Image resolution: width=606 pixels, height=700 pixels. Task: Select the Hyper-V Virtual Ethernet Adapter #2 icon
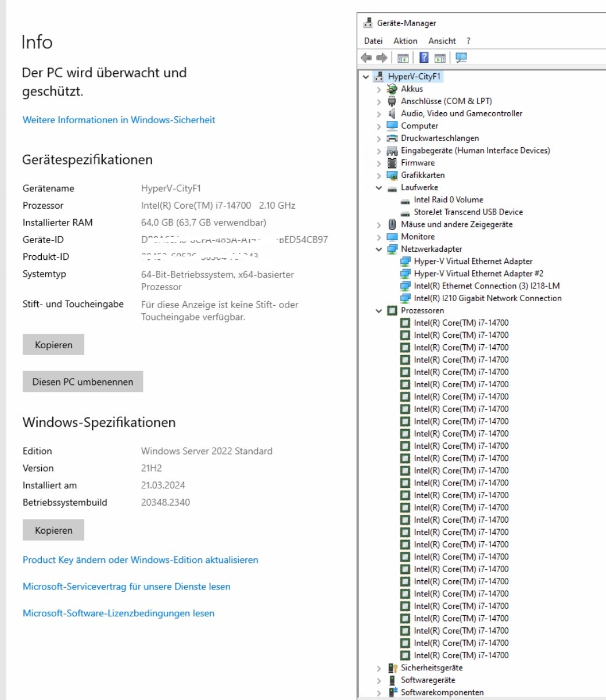point(406,274)
